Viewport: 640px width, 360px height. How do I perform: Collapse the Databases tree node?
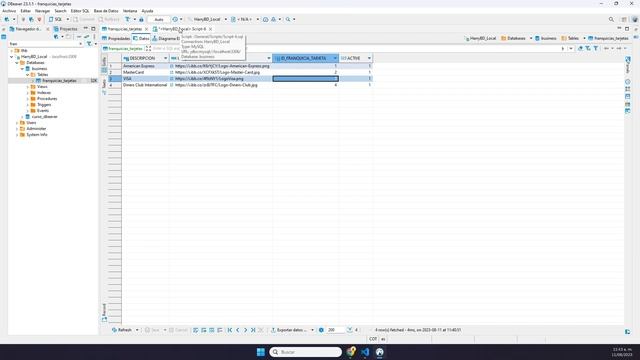17,63
